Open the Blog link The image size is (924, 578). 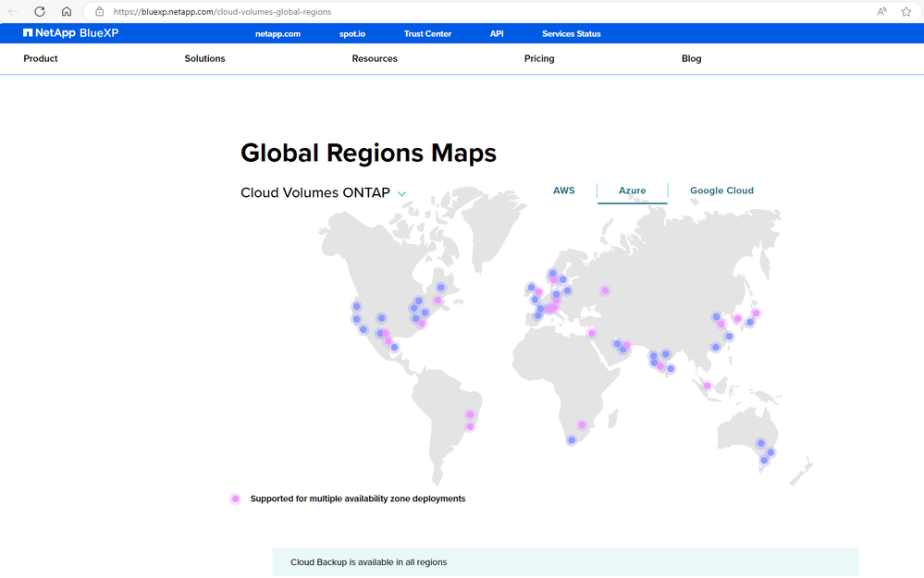pos(691,58)
